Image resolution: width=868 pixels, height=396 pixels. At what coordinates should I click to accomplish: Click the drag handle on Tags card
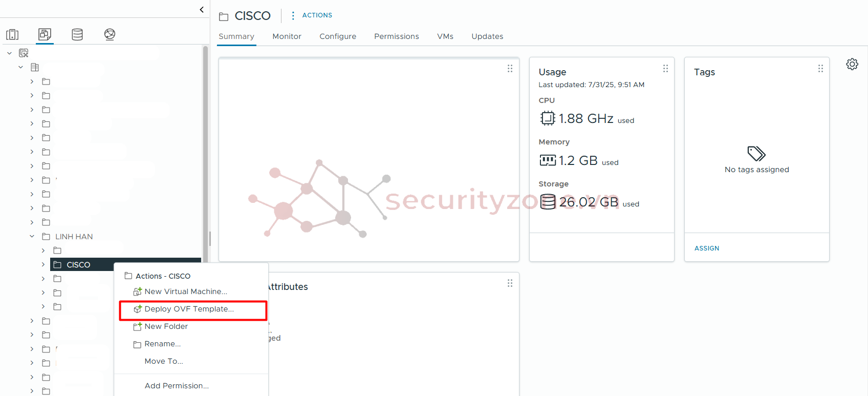[820, 68]
